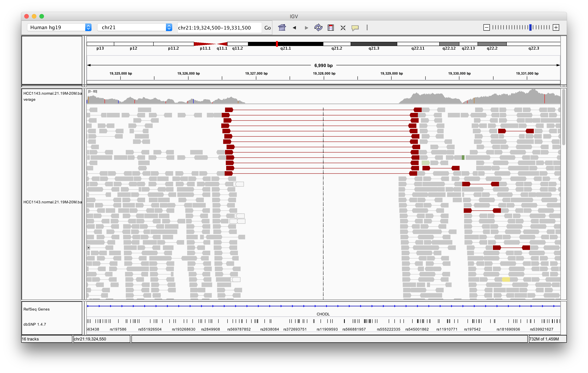
Task: Select the dbSNP 1.4.7 track label
Action: (35, 324)
